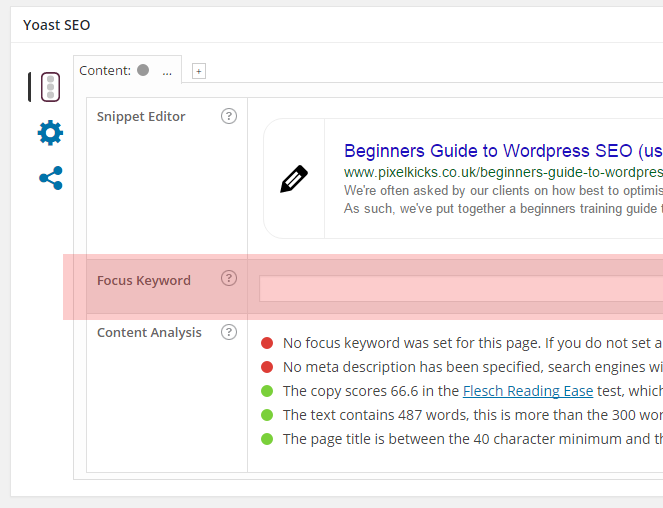Click the Yoast SEO panel heading
This screenshot has height=508, width=663.
pos(57,25)
